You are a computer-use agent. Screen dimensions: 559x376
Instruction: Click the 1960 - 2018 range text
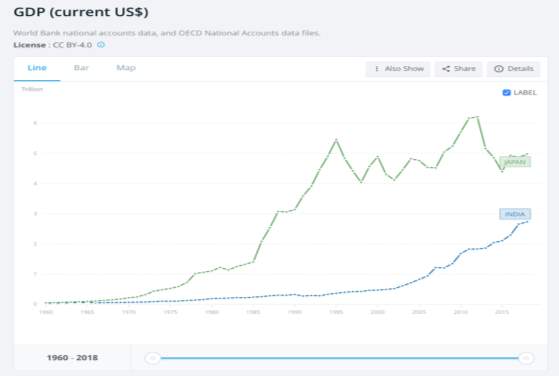[x=72, y=357]
